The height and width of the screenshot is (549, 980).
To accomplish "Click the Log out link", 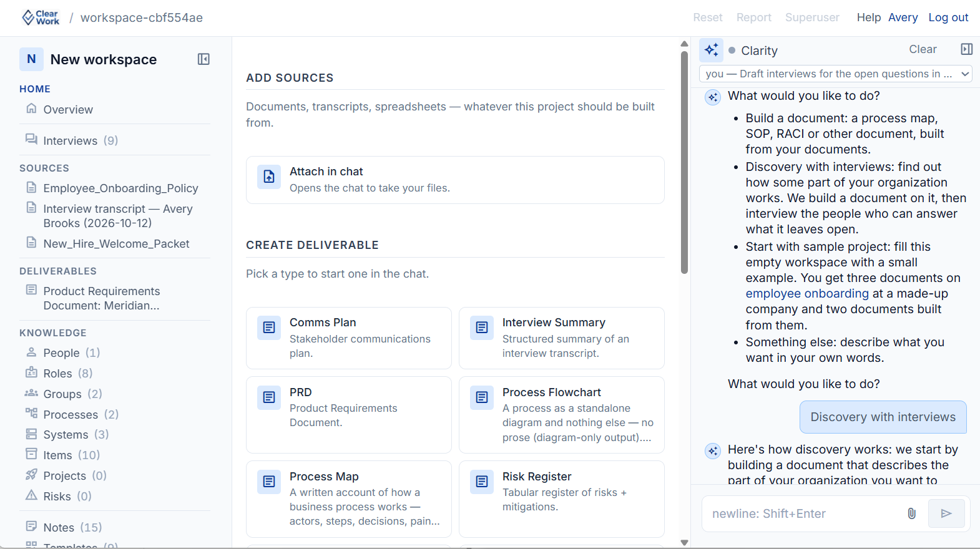I will tap(948, 17).
